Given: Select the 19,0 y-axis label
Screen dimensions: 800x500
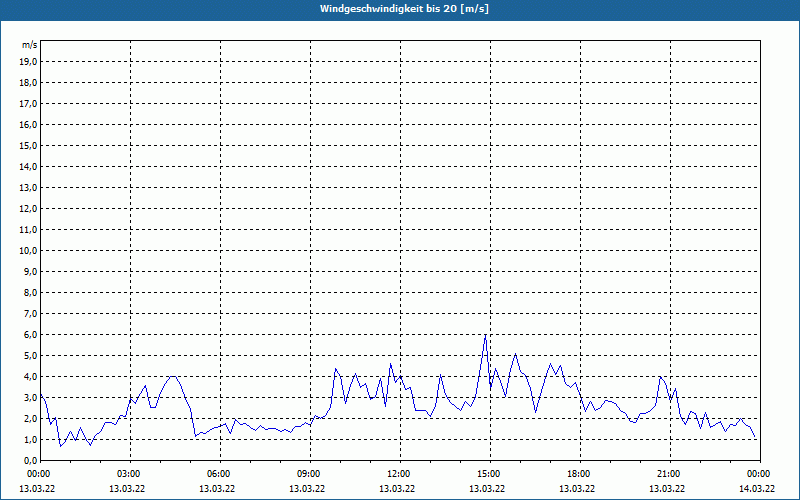Looking at the screenshot, I should tap(29, 62).
